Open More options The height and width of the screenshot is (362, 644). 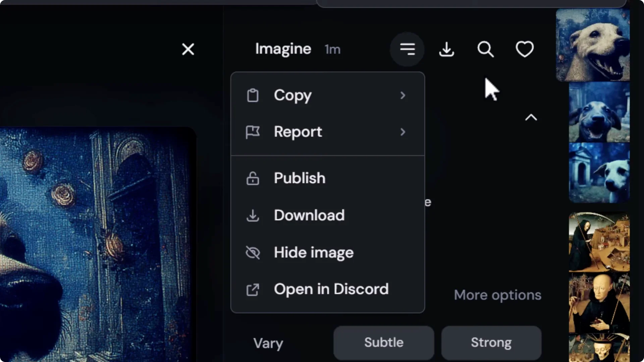(497, 295)
